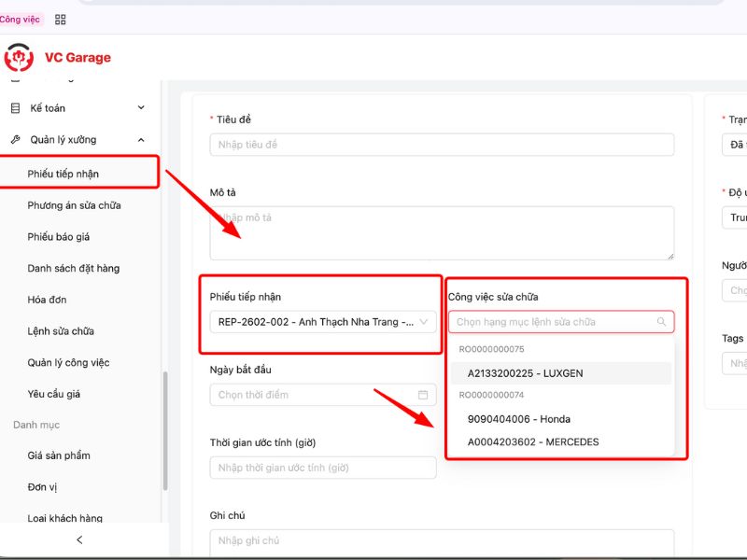Click the wrench icon for Quản lý xưởng
The height and width of the screenshot is (560, 747).
click(15, 140)
